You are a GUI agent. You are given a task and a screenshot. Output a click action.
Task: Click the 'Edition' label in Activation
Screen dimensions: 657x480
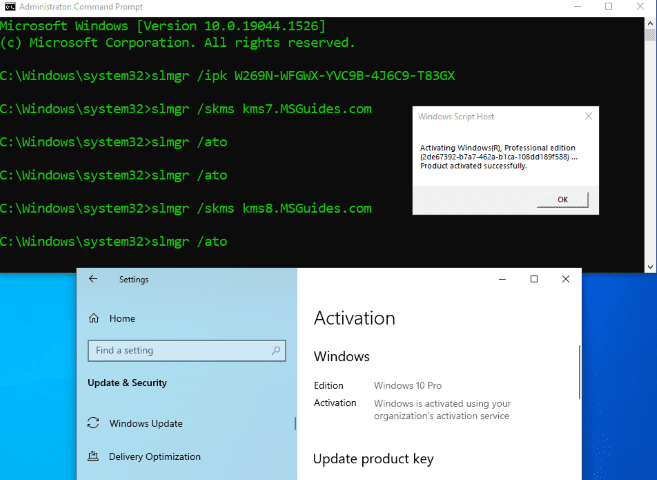(328, 385)
